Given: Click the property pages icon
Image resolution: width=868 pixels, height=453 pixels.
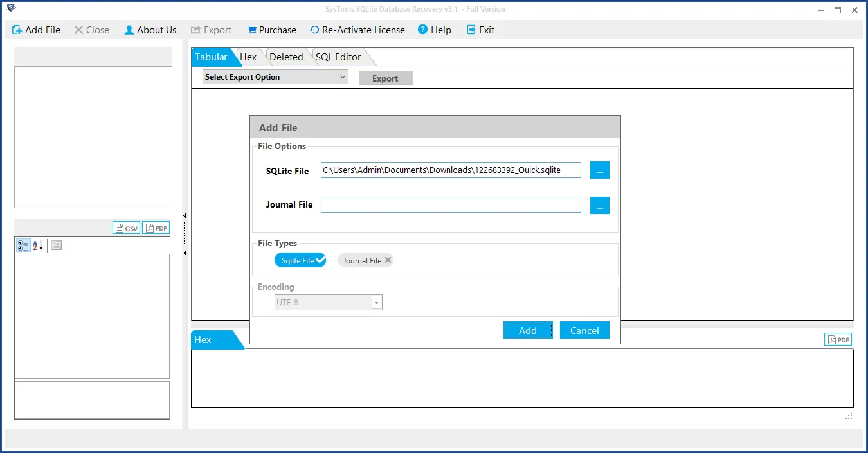Looking at the screenshot, I should [x=57, y=245].
